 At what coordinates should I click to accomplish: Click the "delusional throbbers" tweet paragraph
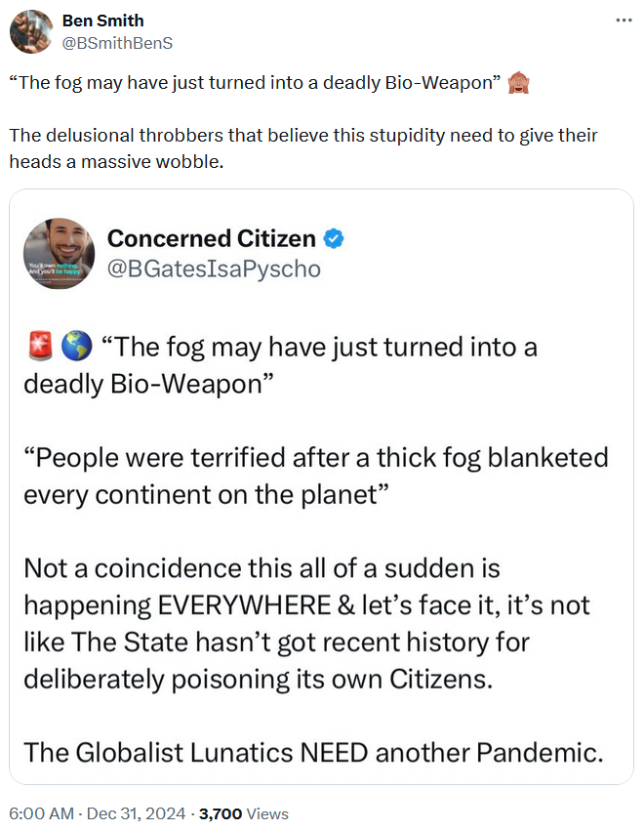click(x=303, y=147)
